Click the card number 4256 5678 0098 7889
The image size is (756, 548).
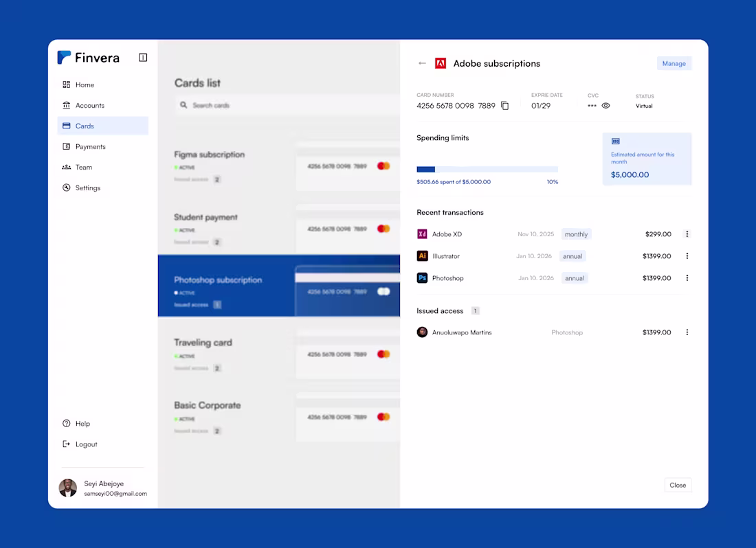pyautogui.click(x=456, y=106)
